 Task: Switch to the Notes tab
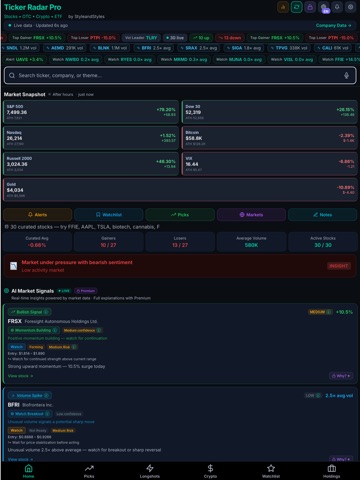[322, 215]
